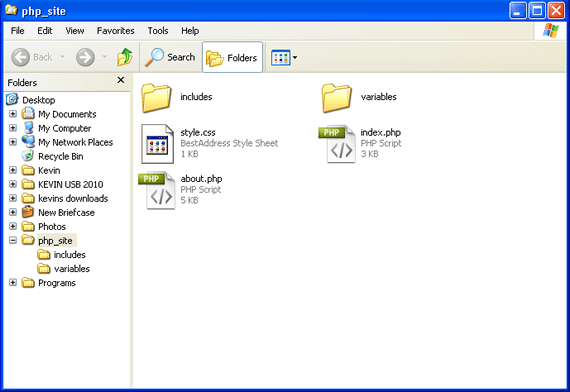Close the Folders side pane
570x392 pixels.
pos(121,80)
